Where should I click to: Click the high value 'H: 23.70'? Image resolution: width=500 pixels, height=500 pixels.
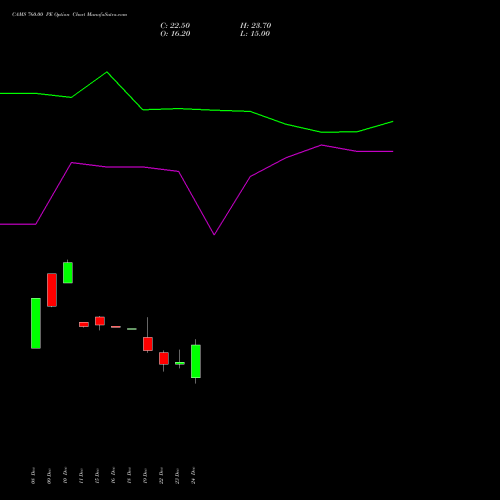(x=255, y=26)
